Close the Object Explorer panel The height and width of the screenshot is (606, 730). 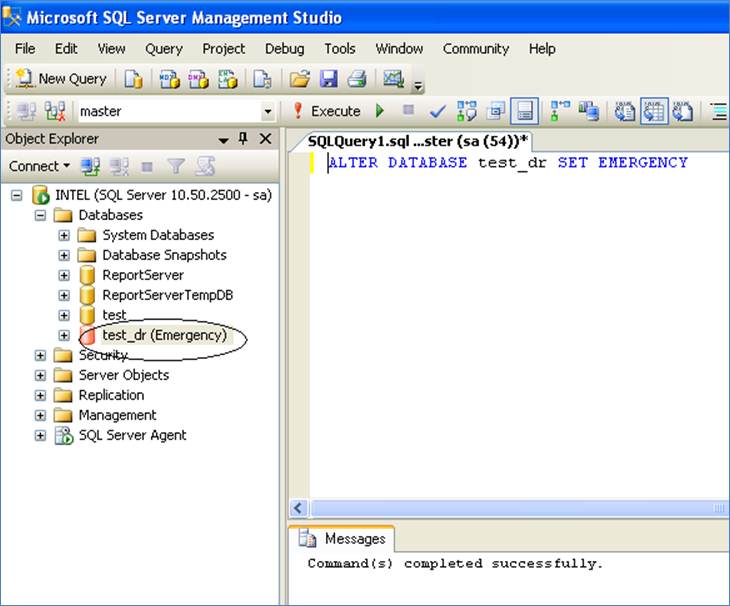[x=265, y=138]
